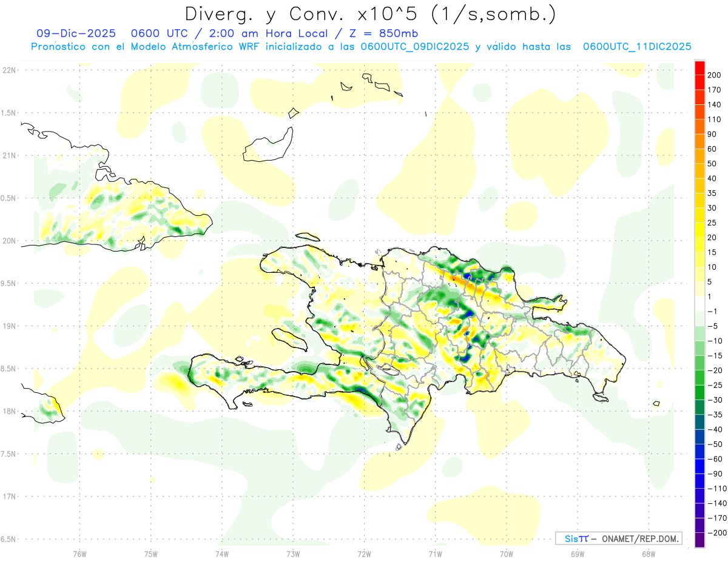
Task: Click the colorbar label '-30'
Action: coord(715,400)
